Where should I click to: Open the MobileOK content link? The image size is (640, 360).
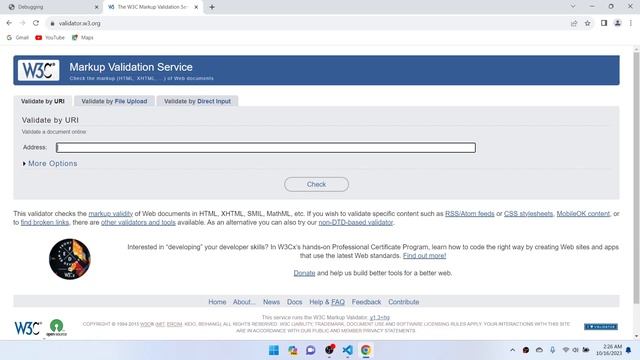click(583, 213)
